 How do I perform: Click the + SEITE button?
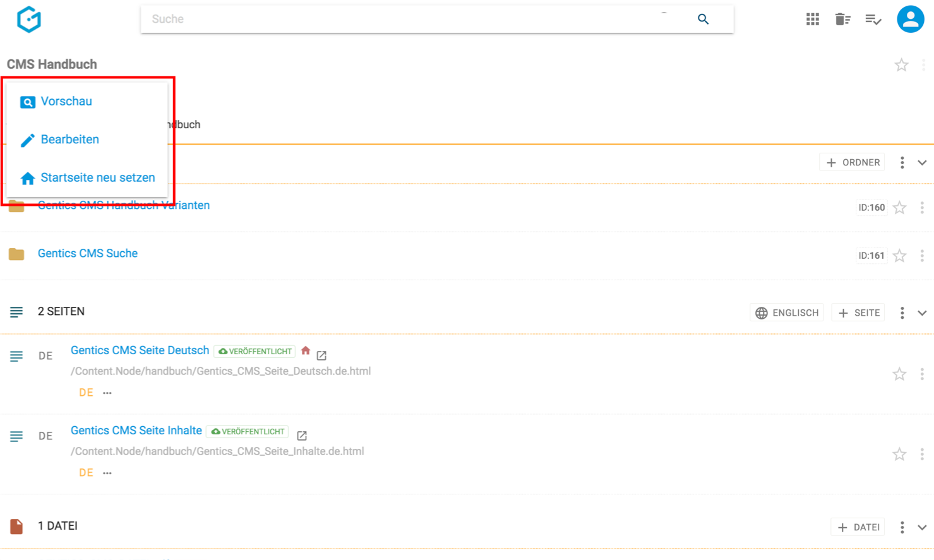(x=858, y=313)
